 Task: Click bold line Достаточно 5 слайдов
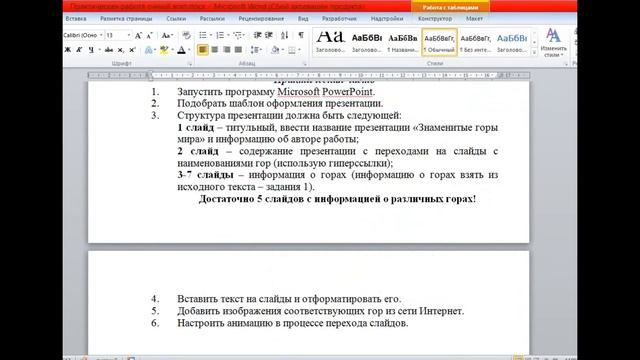click(337, 199)
